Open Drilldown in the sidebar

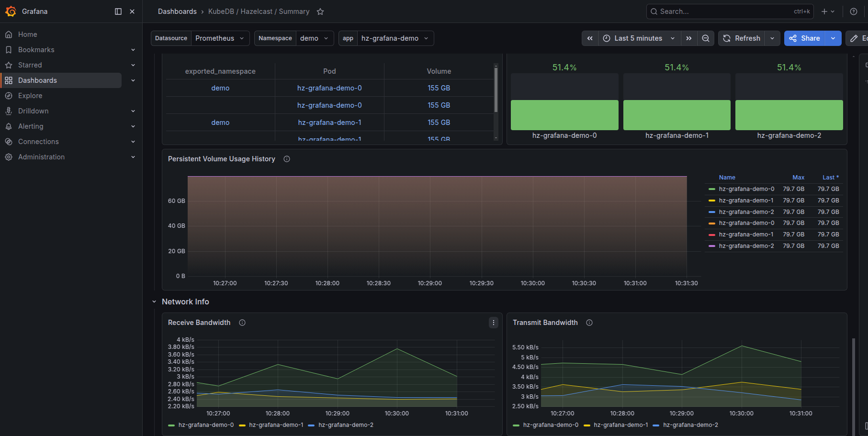(x=34, y=111)
